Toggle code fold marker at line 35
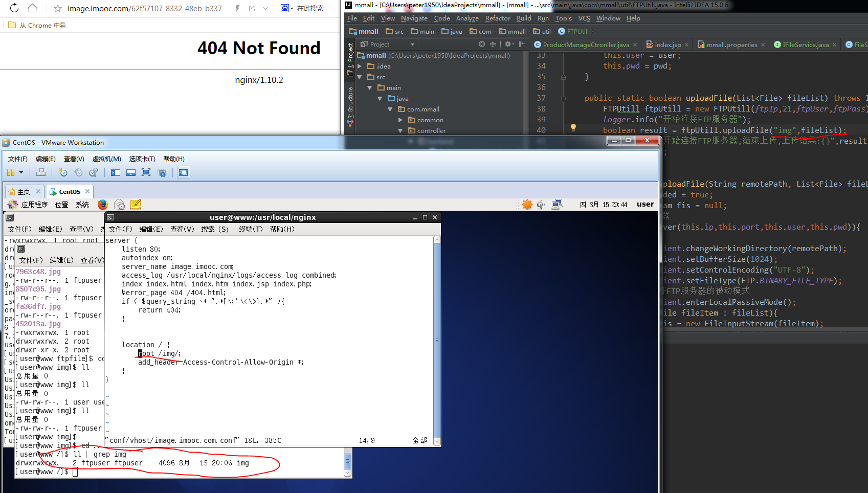The height and width of the screenshot is (493, 868). (x=563, y=77)
